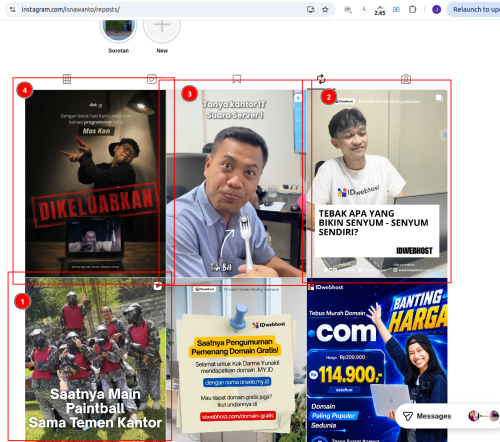Image resolution: width=500 pixels, height=442 pixels.
Task: Switch to the Reels tab icon
Action: point(152,79)
